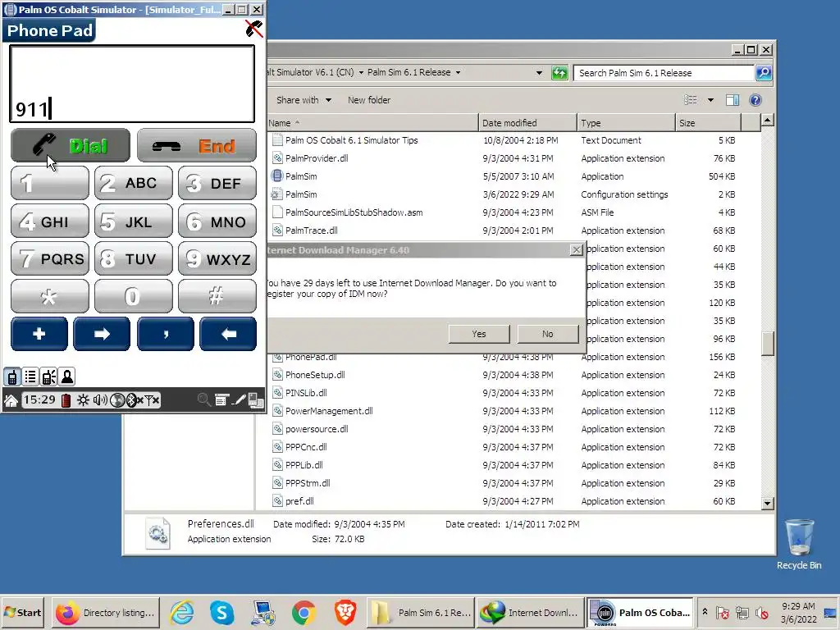Viewport: 840px width, 630px height.
Task: Click No in the IDM dialog
Action: [547, 334]
